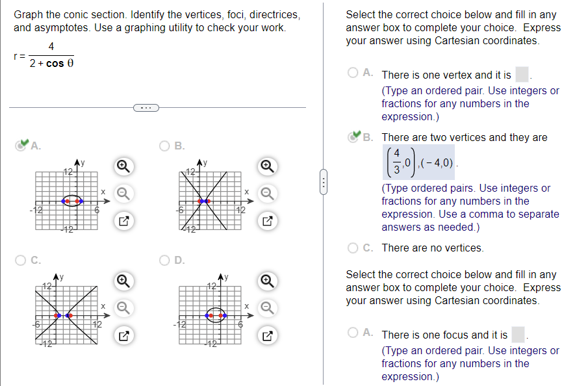Select graph choice D radio button
The width and height of the screenshot is (588, 386).
pyautogui.click(x=163, y=260)
